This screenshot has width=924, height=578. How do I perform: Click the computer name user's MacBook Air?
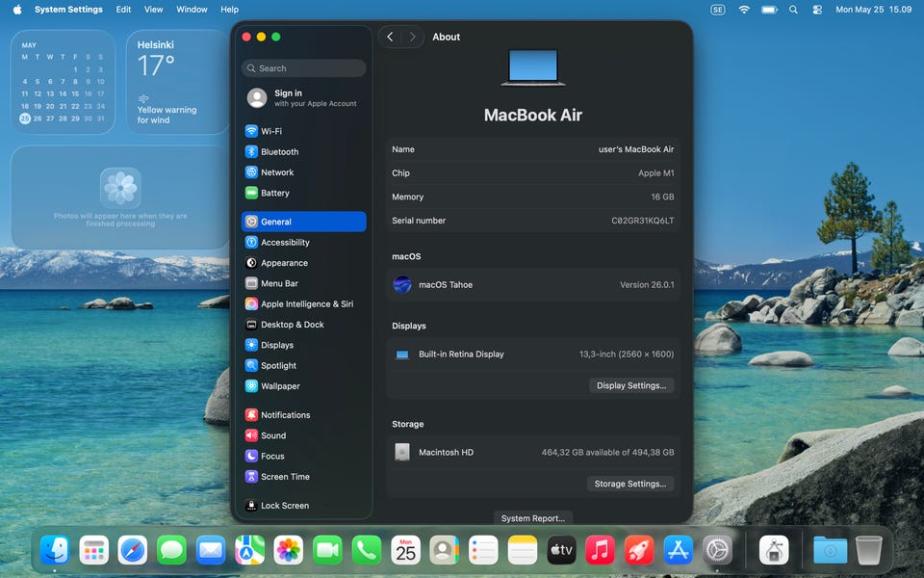pyautogui.click(x=636, y=149)
